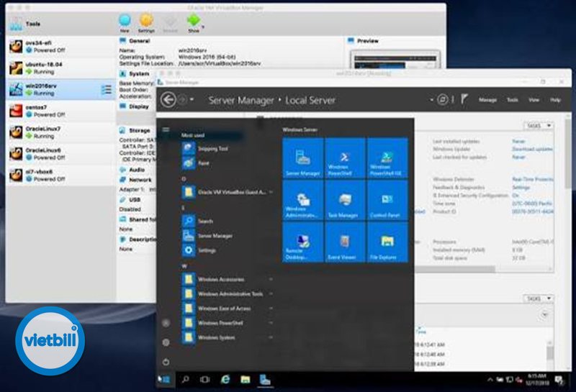Open the Server Manager tile
576x392 pixels.
pos(302,158)
